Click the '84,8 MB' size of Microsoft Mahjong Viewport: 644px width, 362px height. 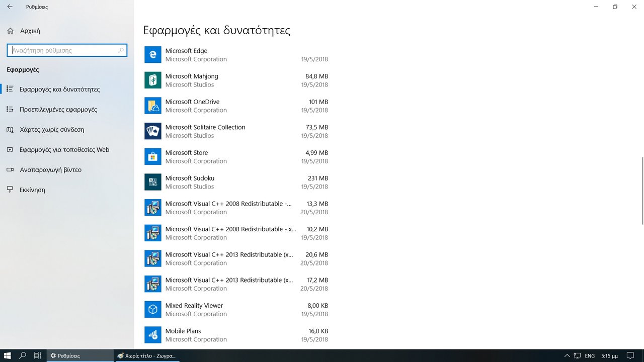coord(316,76)
